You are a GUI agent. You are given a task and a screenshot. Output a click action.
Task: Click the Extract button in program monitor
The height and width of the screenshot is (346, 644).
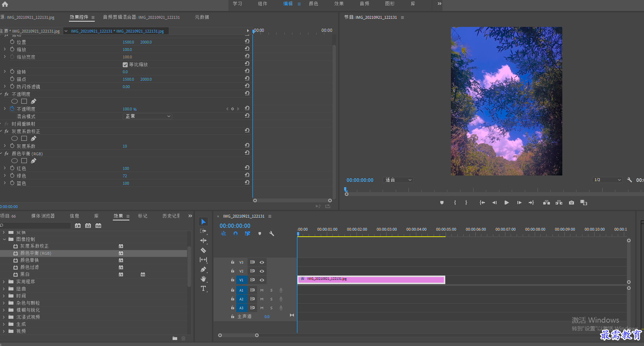click(559, 203)
